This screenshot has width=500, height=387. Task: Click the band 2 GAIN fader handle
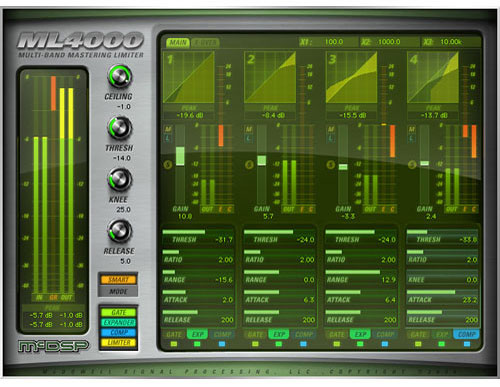pos(262,160)
